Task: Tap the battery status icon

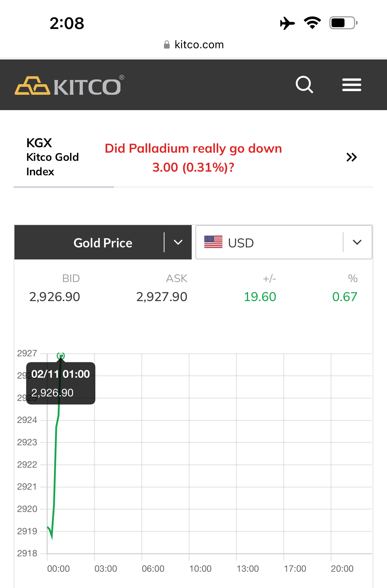Action: click(343, 23)
